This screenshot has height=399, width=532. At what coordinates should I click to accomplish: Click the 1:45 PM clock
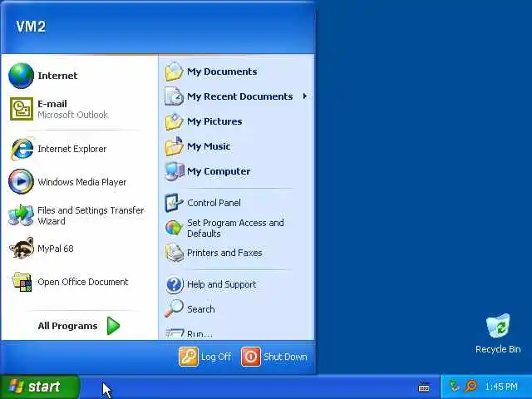click(501, 387)
